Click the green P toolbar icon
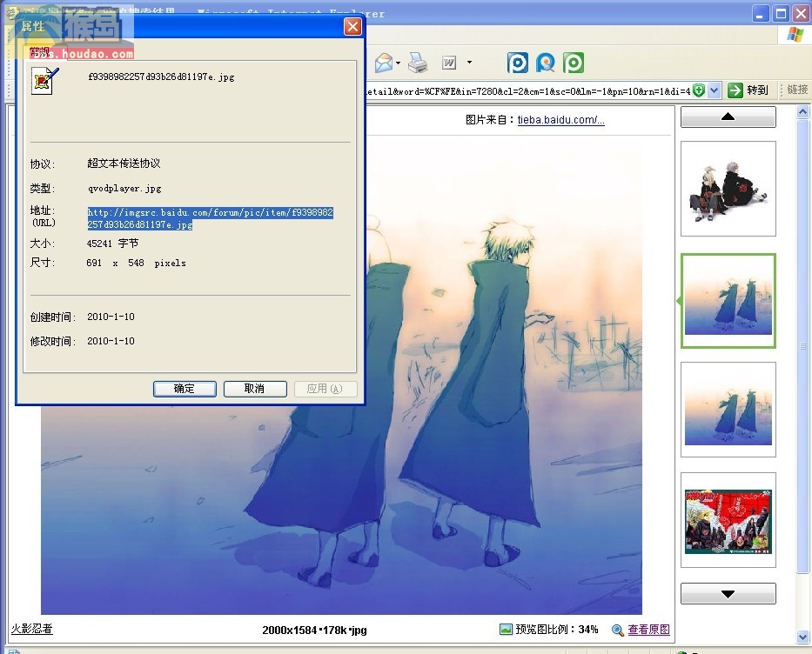812x654 pixels. pyautogui.click(x=574, y=63)
